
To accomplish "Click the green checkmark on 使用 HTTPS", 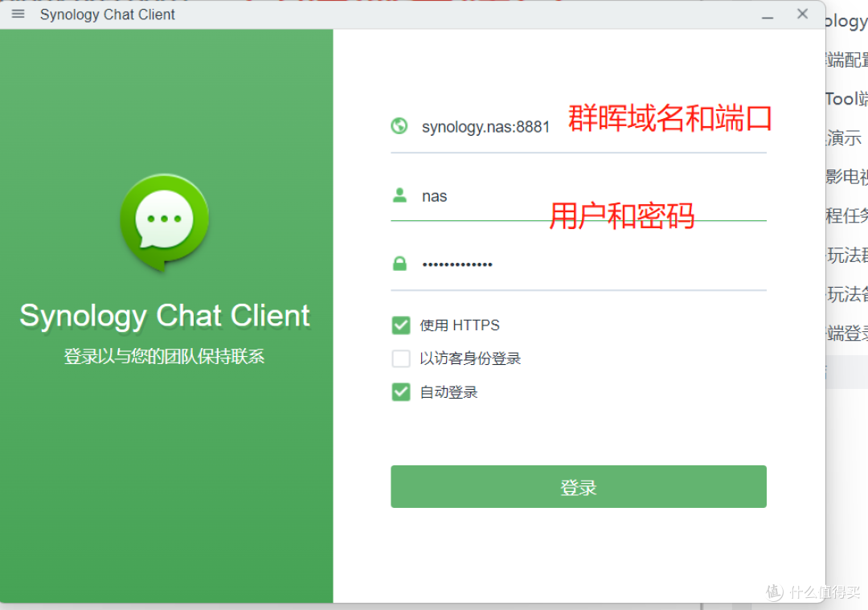I will click(401, 325).
